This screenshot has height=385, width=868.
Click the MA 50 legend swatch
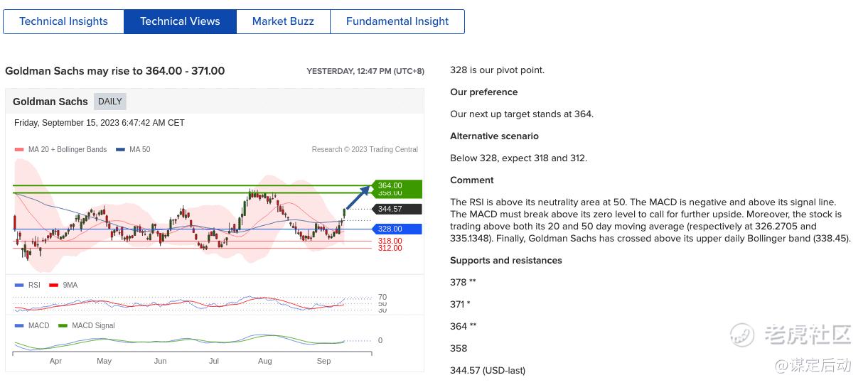point(120,150)
